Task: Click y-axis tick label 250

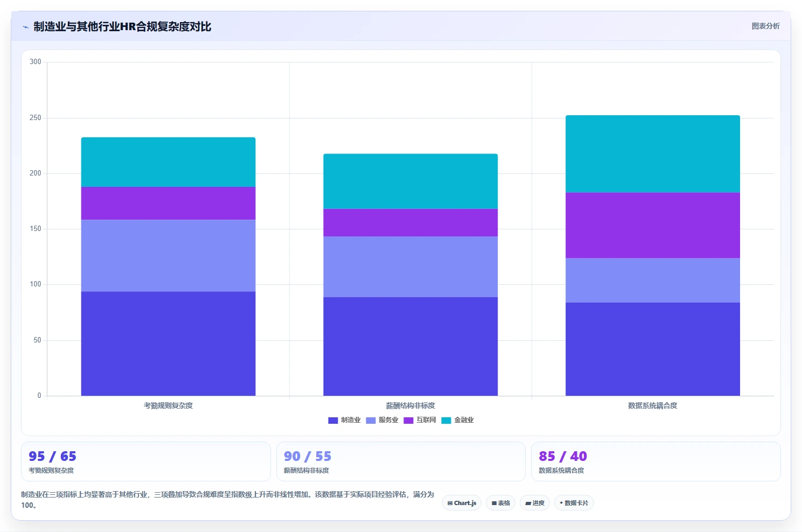Action: (36, 118)
